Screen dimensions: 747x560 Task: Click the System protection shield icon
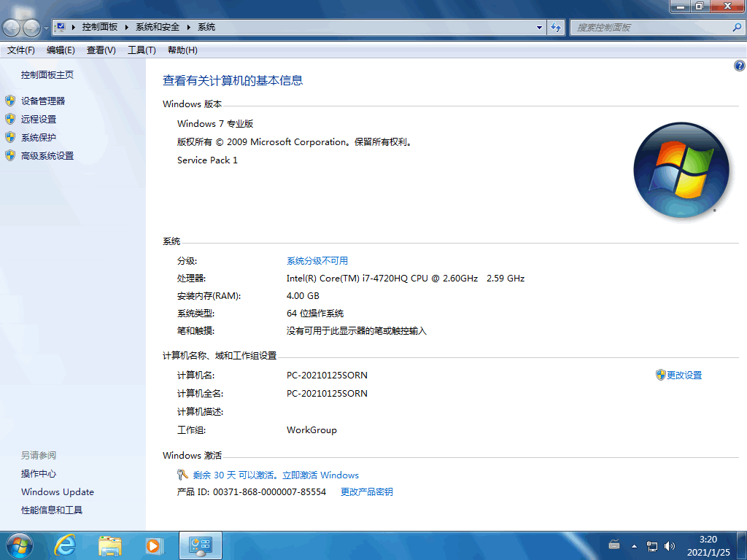(10, 137)
